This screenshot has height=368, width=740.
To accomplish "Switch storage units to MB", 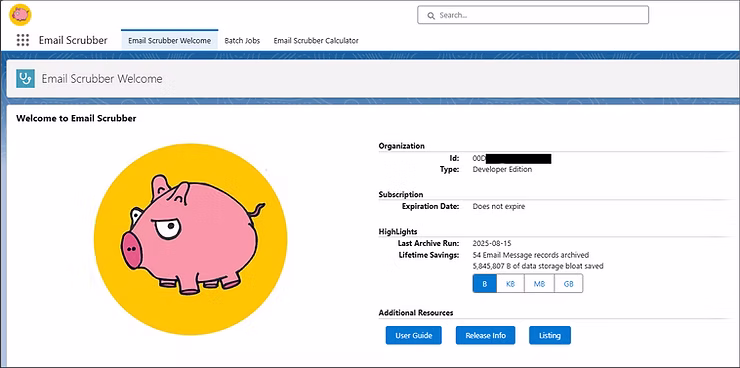I will (x=539, y=284).
